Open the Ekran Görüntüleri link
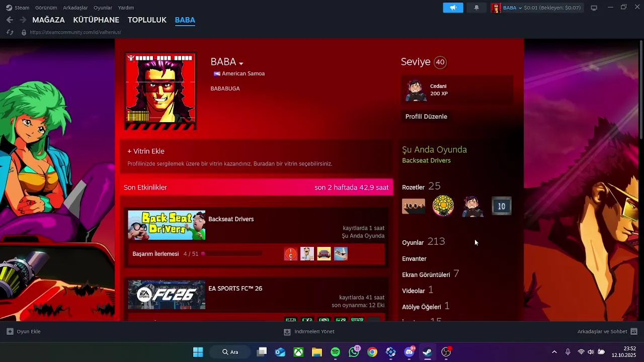644x362 pixels. point(430,274)
